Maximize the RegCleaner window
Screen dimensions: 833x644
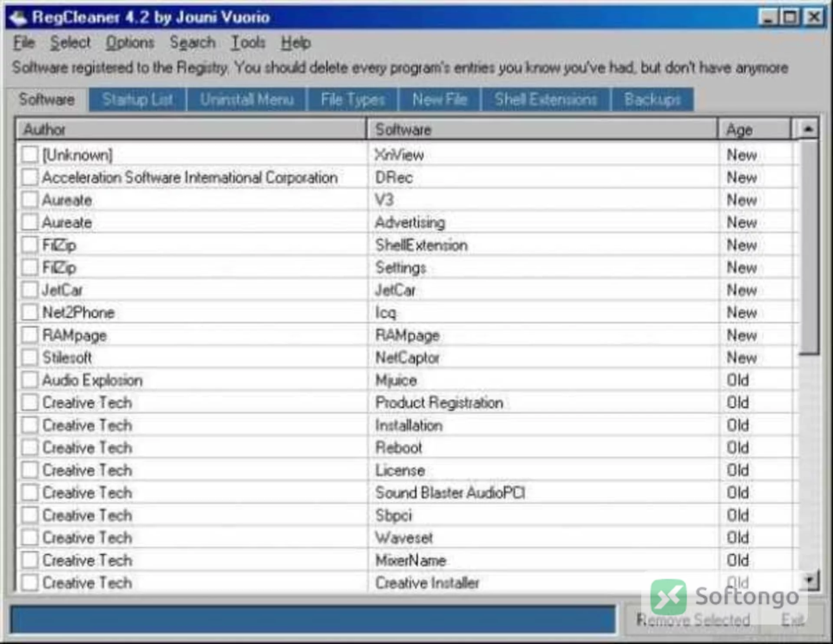click(x=790, y=18)
